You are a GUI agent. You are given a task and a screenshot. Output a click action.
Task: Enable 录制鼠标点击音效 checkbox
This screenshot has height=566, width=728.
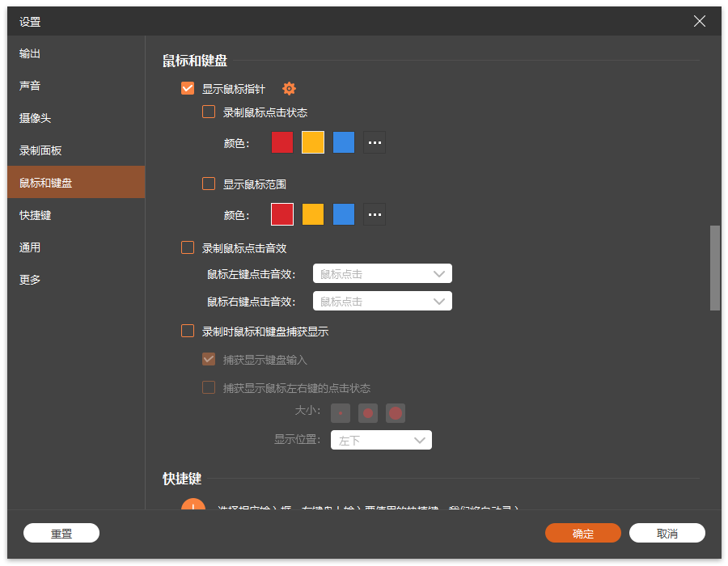pos(188,248)
